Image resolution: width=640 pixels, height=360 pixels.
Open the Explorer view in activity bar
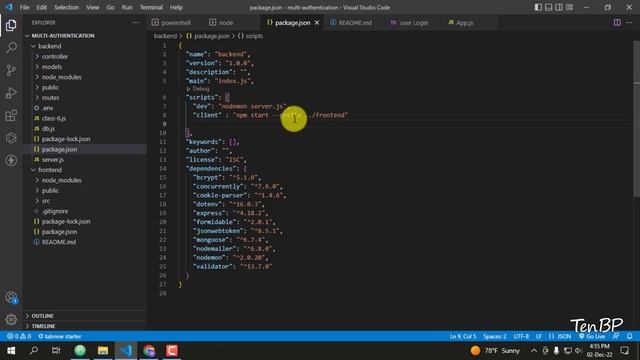[11, 25]
